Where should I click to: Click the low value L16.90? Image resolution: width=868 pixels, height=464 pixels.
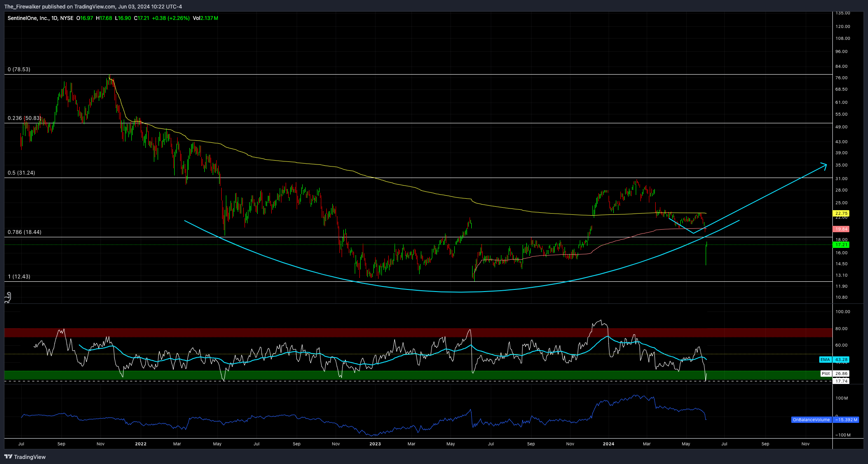[123, 18]
